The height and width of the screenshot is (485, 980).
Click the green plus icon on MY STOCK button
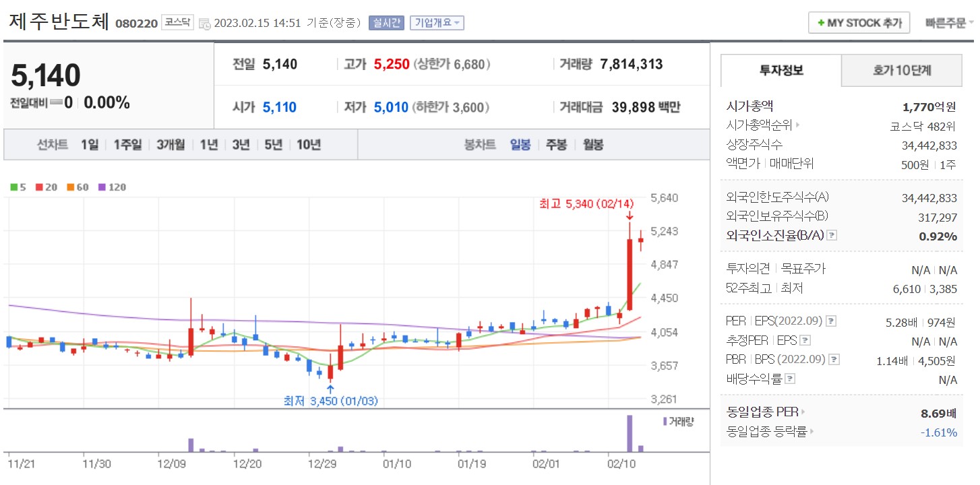[x=822, y=22]
